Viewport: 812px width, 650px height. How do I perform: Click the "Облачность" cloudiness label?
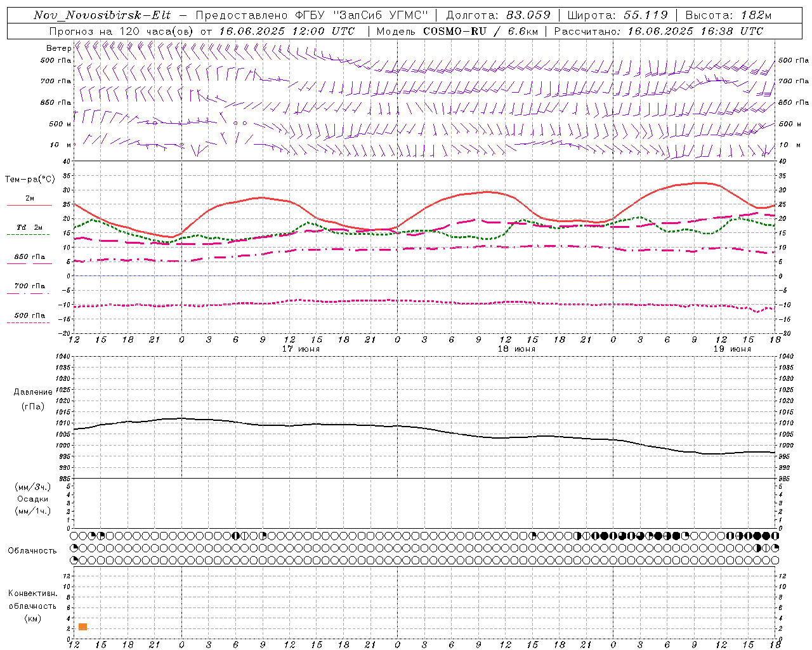pyautogui.click(x=32, y=551)
